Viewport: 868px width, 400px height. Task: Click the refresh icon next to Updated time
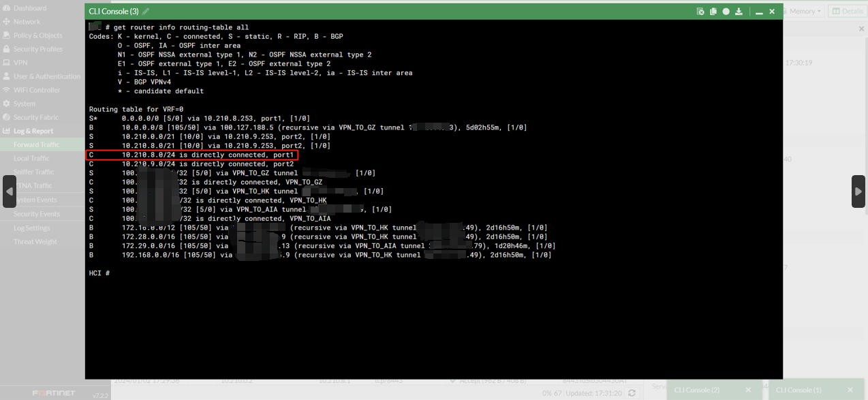pyautogui.click(x=632, y=393)
